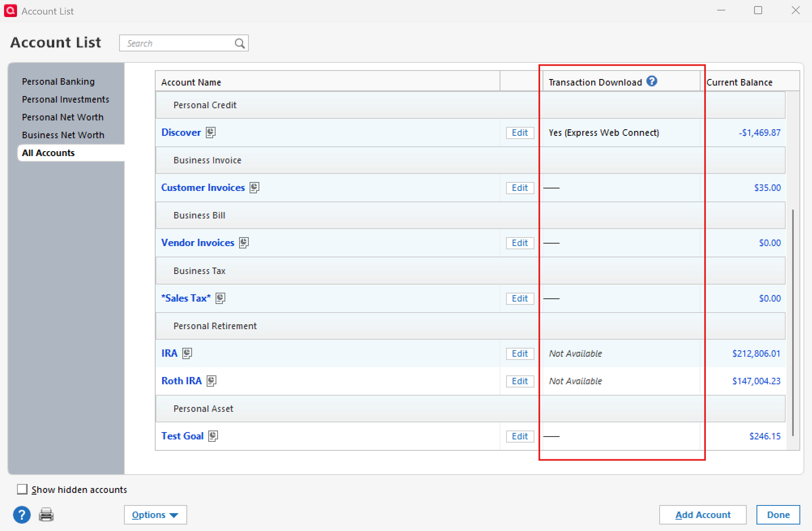
Task: Open the blue help icon at bottom
Action: (22, 515)
